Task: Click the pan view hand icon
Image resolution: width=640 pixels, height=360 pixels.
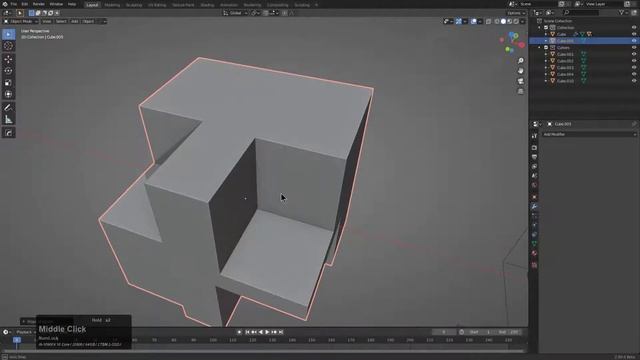Action: (520, 71)
